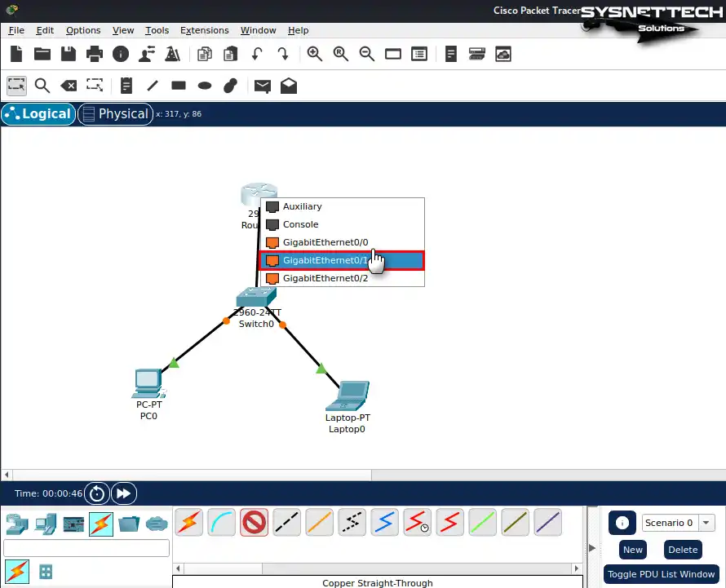Click the device search input field
This screenshot has width=726, height=588.
click(x=86, y=548)
